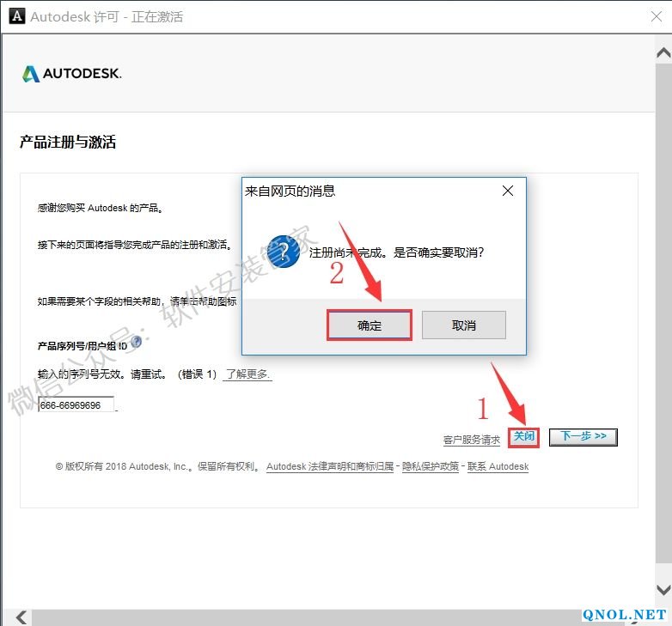Focus the serial number input field
This screenshot has width=672, height=626.
[x=76, y=404]
